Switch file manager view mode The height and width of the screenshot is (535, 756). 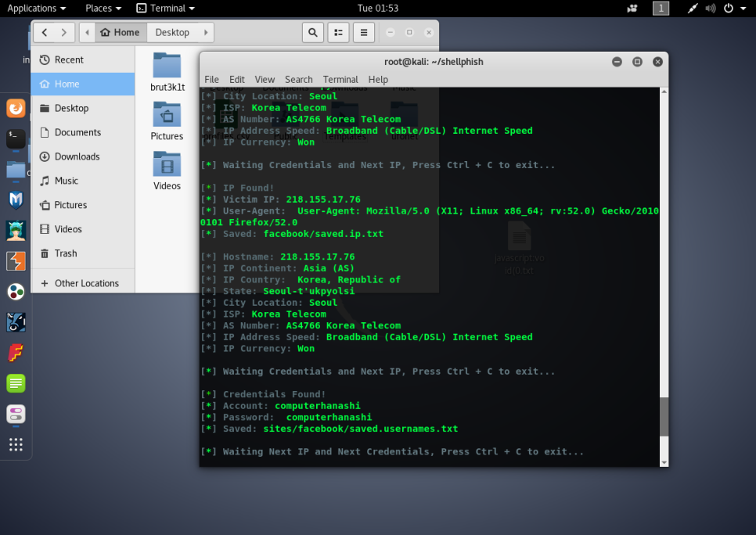(338, 32)
